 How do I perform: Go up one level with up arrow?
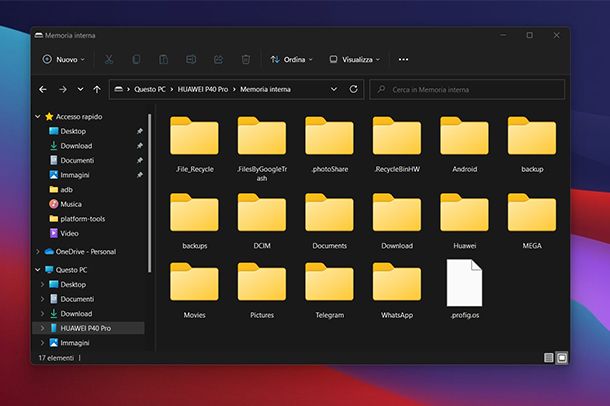point(96,89)
